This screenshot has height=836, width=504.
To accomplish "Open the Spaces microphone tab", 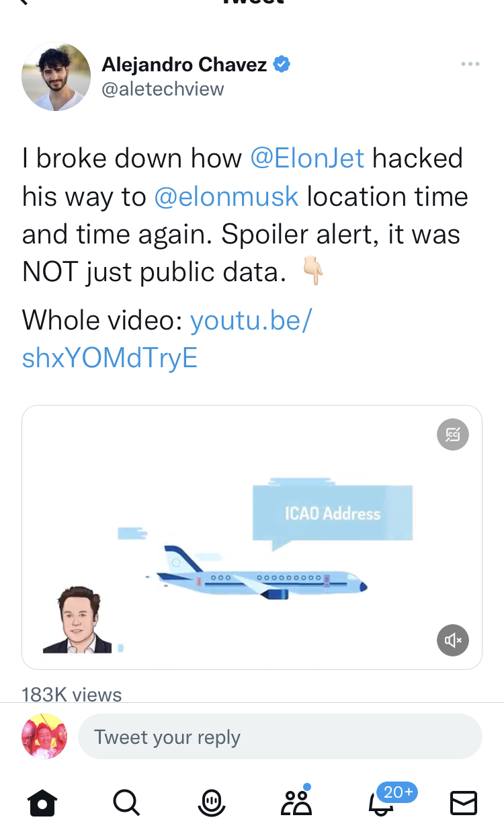I will pyautogui.click(x=212, y=802).
